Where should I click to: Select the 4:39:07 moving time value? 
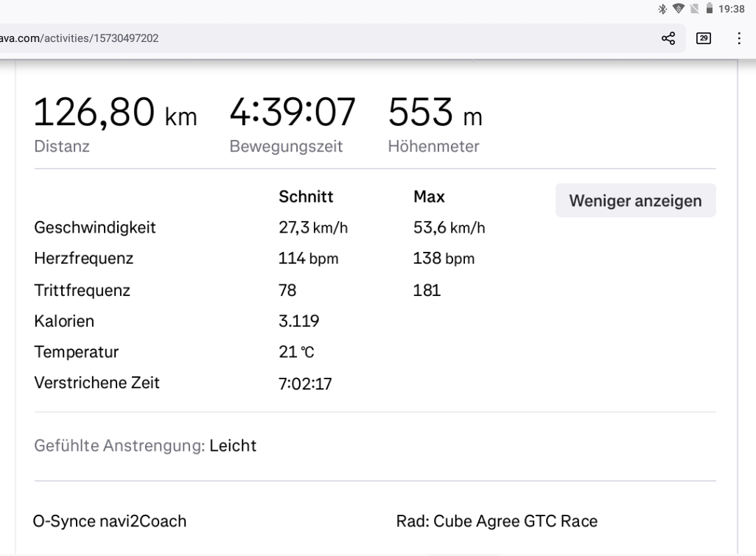[x=293, y=113]
